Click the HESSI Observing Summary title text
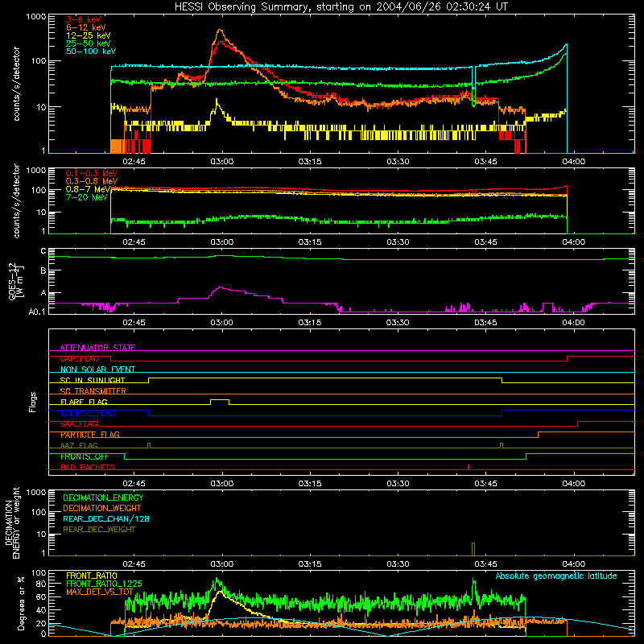Screen dimensions: 644x644 pos(341,7)
